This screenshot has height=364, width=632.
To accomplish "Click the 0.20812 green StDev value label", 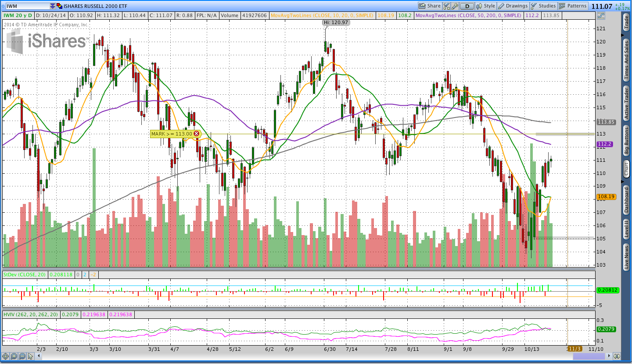I will [607, 290].
